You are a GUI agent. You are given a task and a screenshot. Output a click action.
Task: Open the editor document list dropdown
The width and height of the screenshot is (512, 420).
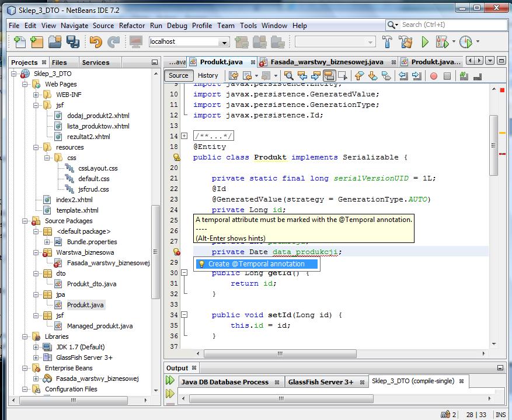click(490, 60)
